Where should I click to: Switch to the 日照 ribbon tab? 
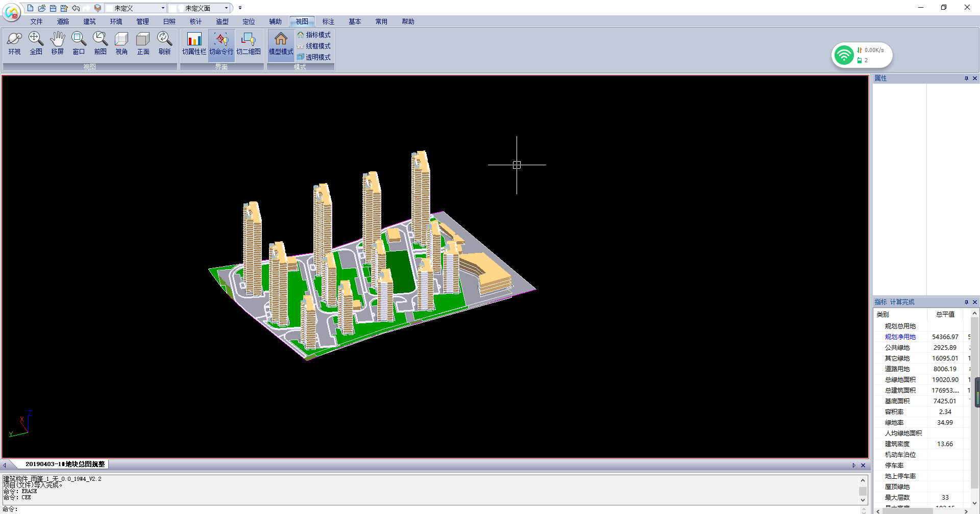point(169,21)
